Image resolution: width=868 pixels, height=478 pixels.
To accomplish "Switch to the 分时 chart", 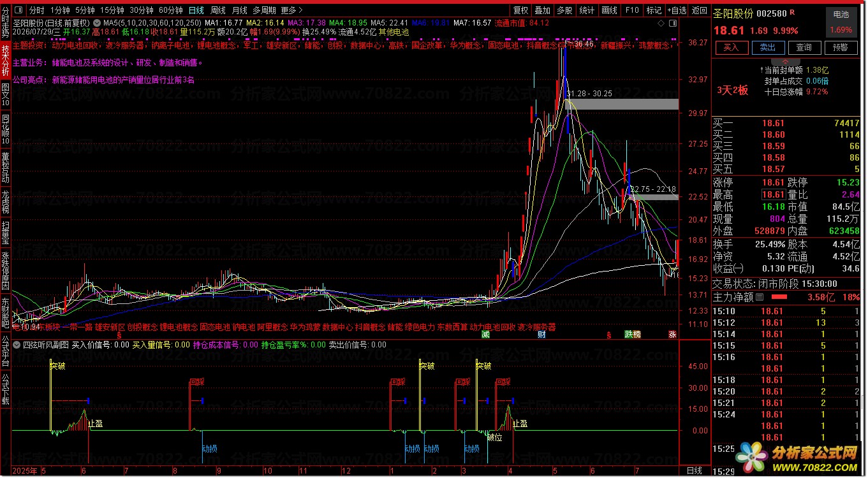I will click(x=37, y=10).
